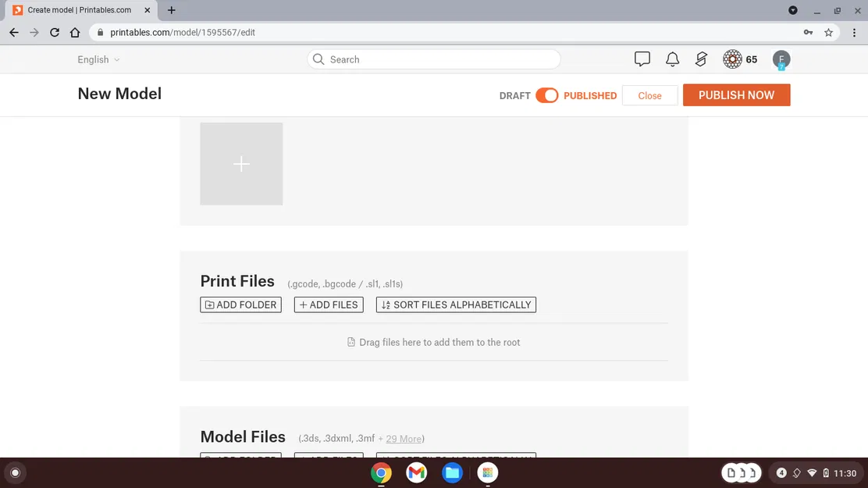This screenshot has width=868, height=488.
Task: Click the Print Files heading
Action: (237, 281)
